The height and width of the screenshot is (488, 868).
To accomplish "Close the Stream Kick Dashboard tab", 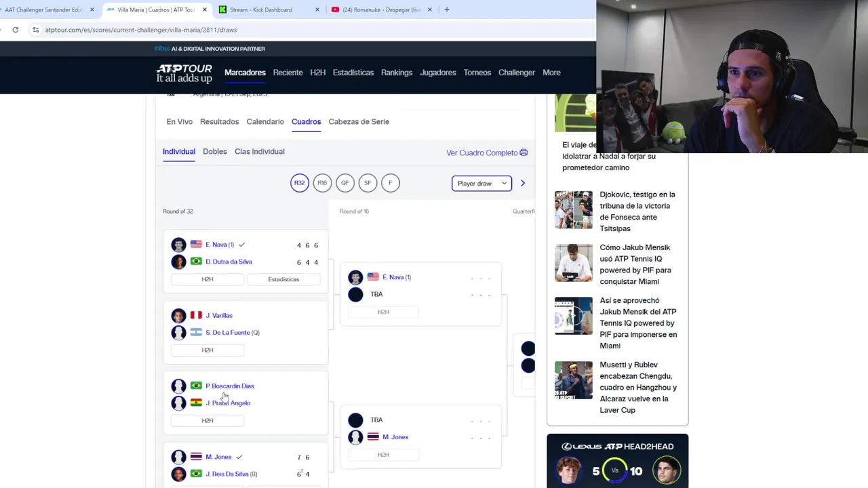I will point(317,9).
